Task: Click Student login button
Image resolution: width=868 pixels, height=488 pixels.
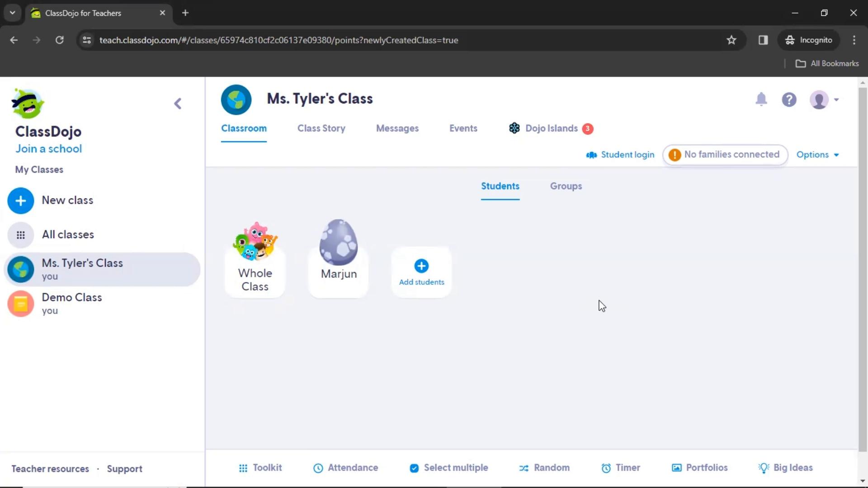Action: (621, 155)
